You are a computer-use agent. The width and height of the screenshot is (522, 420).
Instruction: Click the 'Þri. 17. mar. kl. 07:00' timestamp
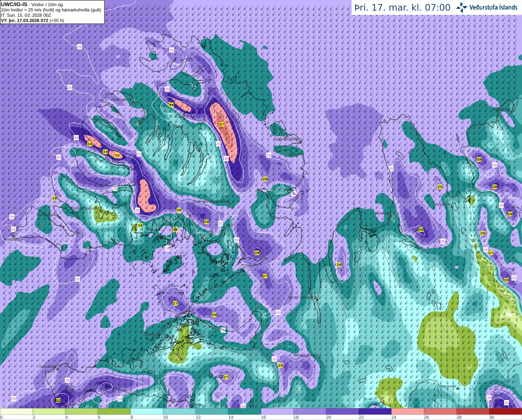coord(403,7)
